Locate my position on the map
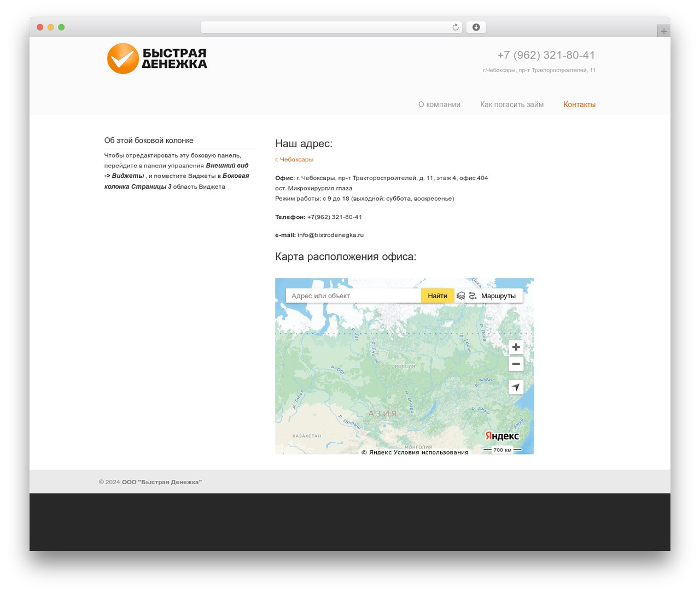700x593 pixels. 516,387
